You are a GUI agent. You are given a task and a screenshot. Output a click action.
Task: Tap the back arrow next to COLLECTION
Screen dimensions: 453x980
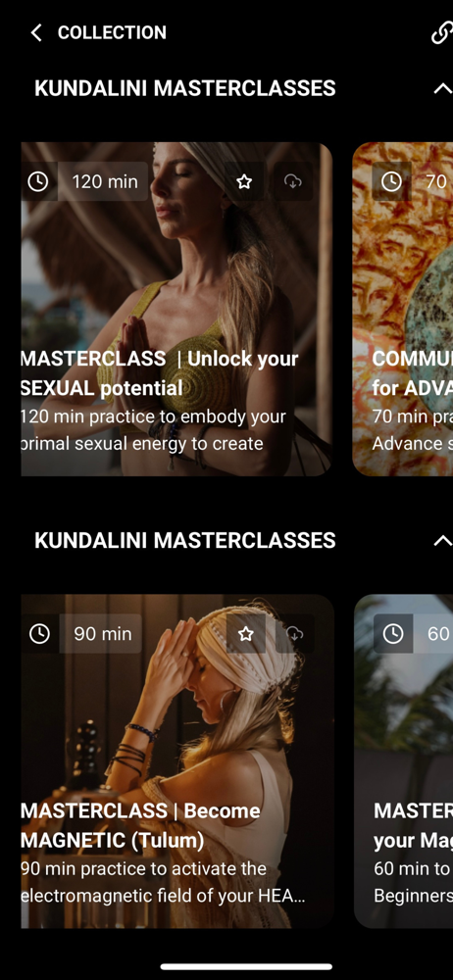pos(36,33)
